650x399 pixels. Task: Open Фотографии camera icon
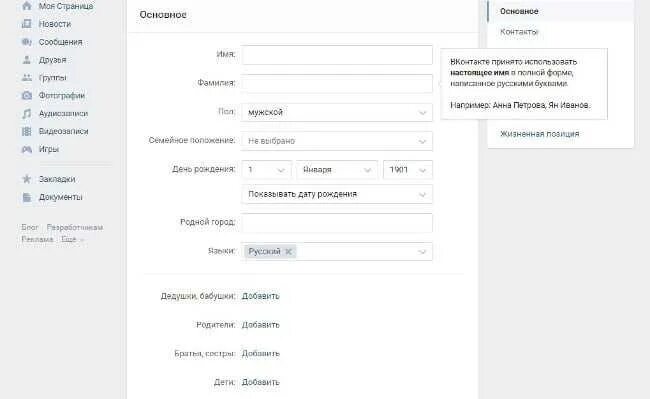(x=27, y=95)
